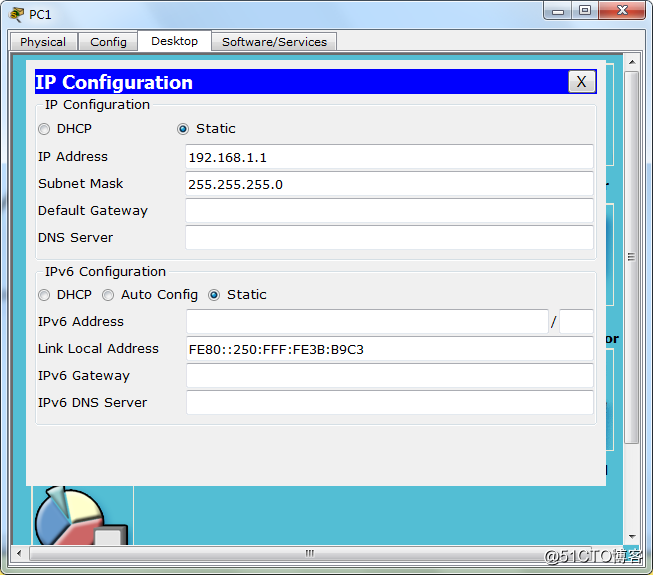Select the Desktop tab
The width and height of the screenshot is (653, 575).
(x=174, y=41)
